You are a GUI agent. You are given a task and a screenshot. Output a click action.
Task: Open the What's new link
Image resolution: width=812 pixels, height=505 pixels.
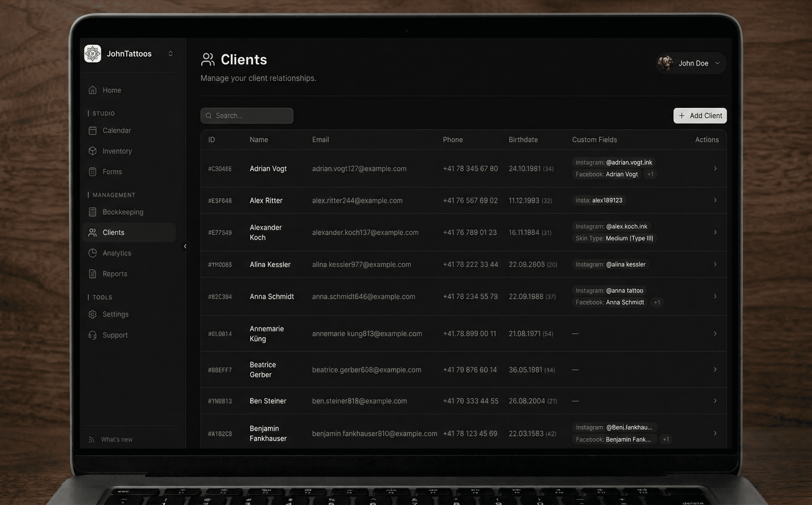[x=117, y=439]
